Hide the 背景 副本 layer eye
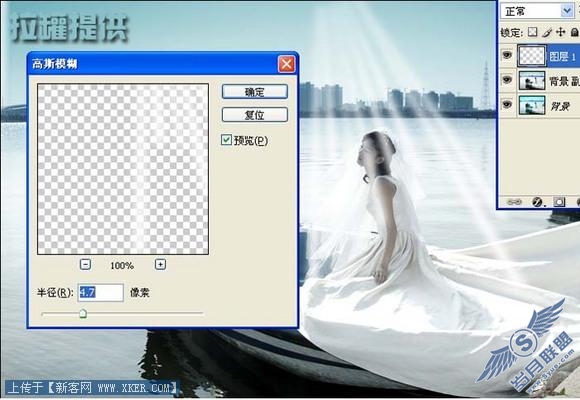580x400 pixels. coord(507,80)
